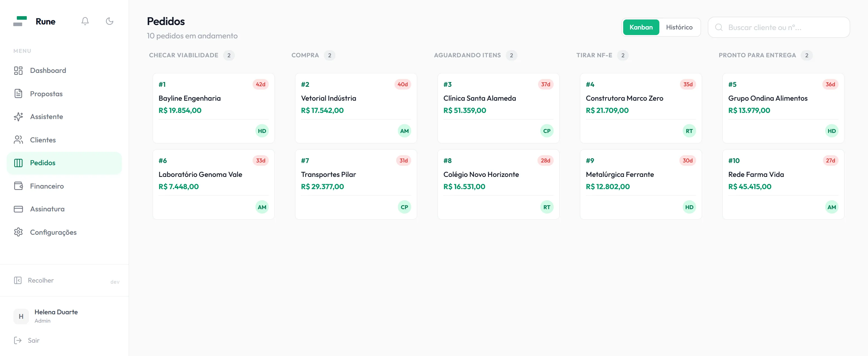Click CP avatar on order #3
The image size is (868, 356).
tap(547, 131)
